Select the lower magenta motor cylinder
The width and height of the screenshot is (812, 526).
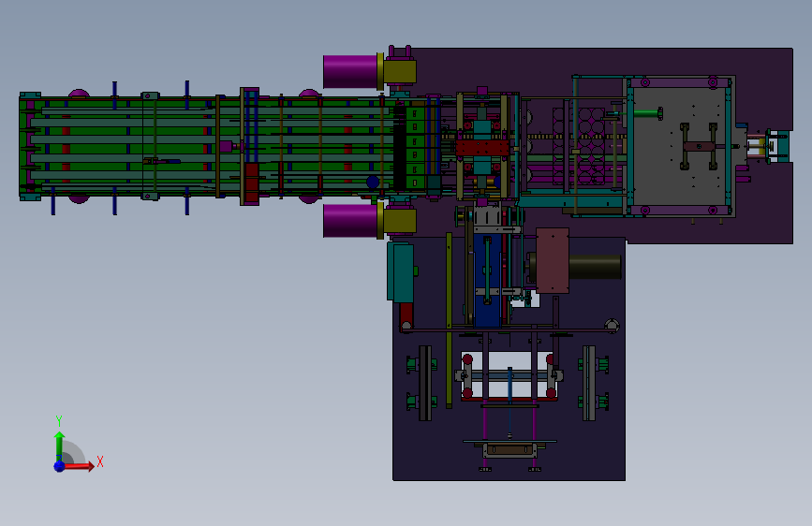(350, 221)
